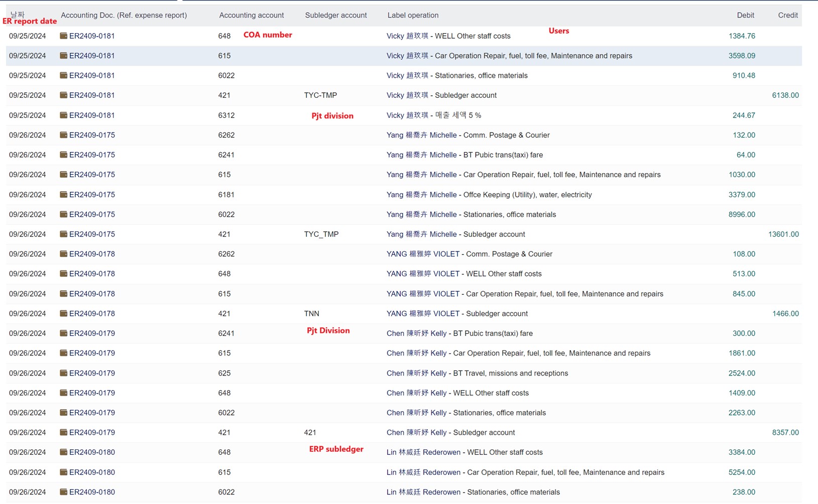Open ER2409-0175 link on the 13601.00 credit row

pyautogui.click(x=92, y=234)
